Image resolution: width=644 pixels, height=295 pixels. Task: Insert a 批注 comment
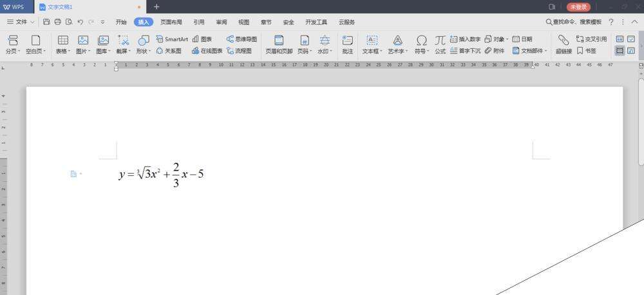[x=348, y=45]
